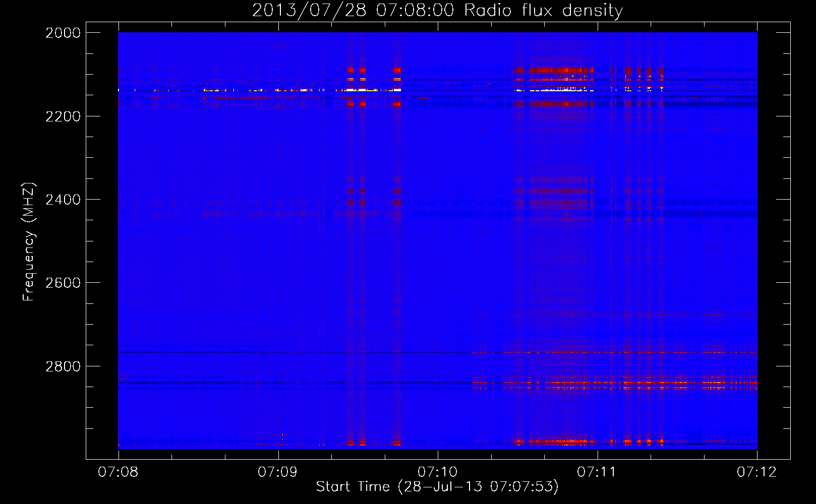The width and height of the screenshot is (816, 504).
Task: Click the x-axis label "Start Time (28-Jul-13 07:07:53)"
Action: (x=437, y=487)
